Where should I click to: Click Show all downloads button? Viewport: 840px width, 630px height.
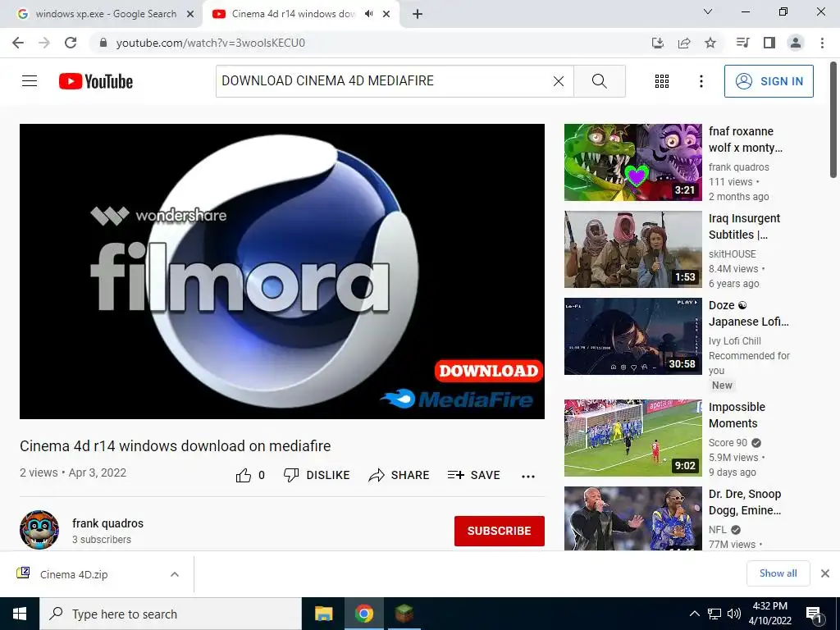pos(778,573)
